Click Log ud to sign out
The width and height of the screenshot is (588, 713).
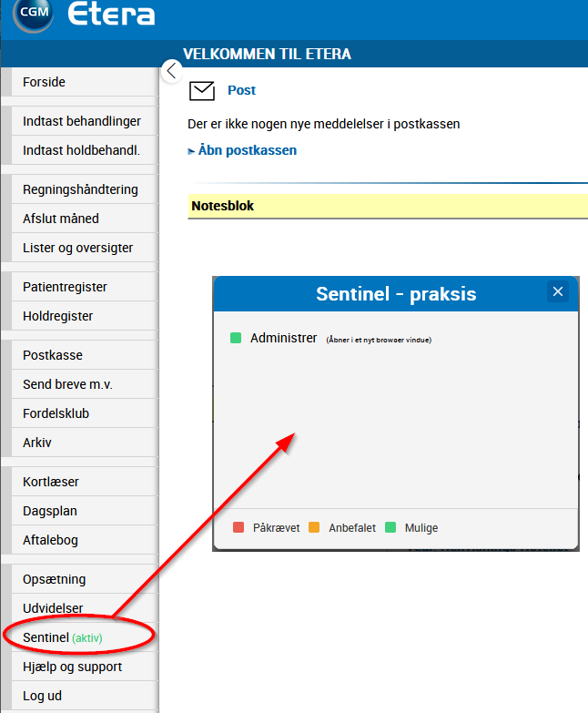click(x=43, y=696)
